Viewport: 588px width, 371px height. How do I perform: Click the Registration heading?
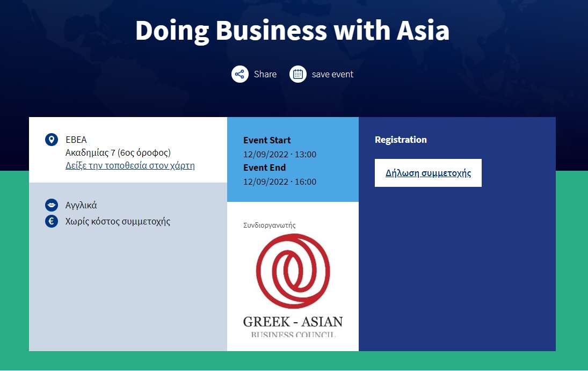(401, 140)
